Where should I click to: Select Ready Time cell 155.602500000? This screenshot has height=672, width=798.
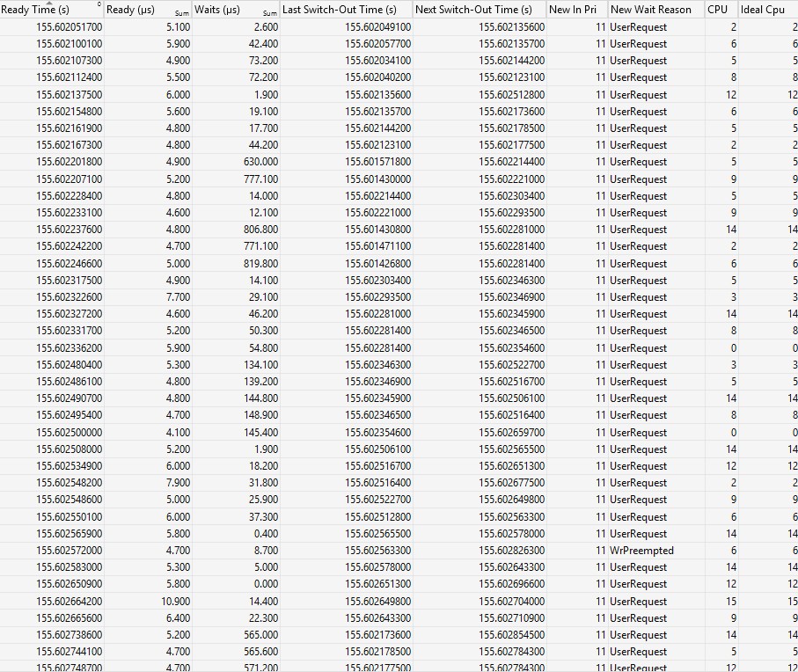[x=70, y=433]
